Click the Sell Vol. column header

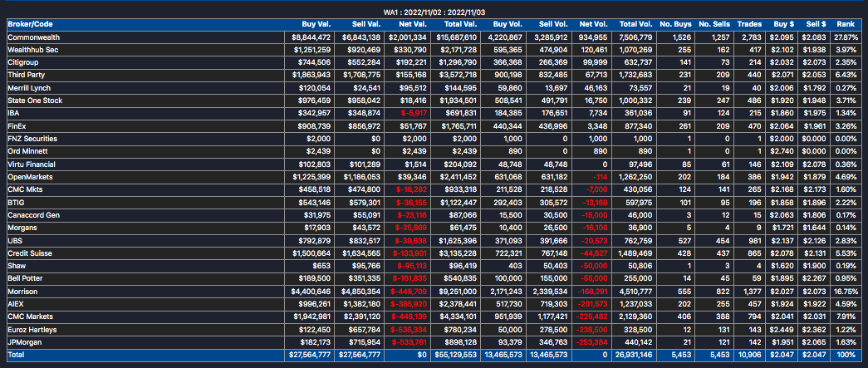(553, 24)
